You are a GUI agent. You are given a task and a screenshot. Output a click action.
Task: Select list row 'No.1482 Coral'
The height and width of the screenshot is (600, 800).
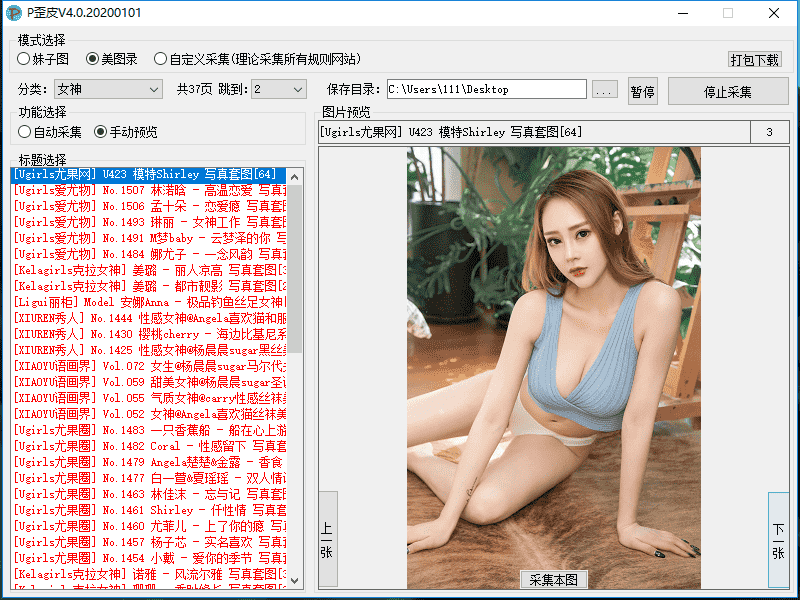[x=148, y=446]
